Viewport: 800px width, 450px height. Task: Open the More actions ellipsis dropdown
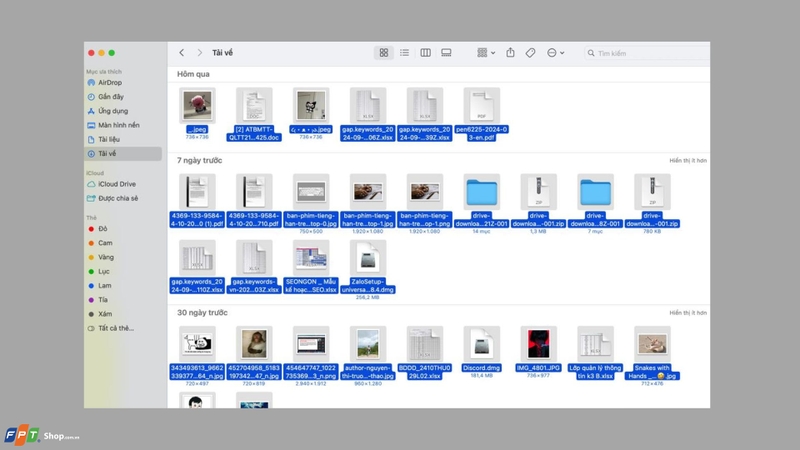coord(555,53)
